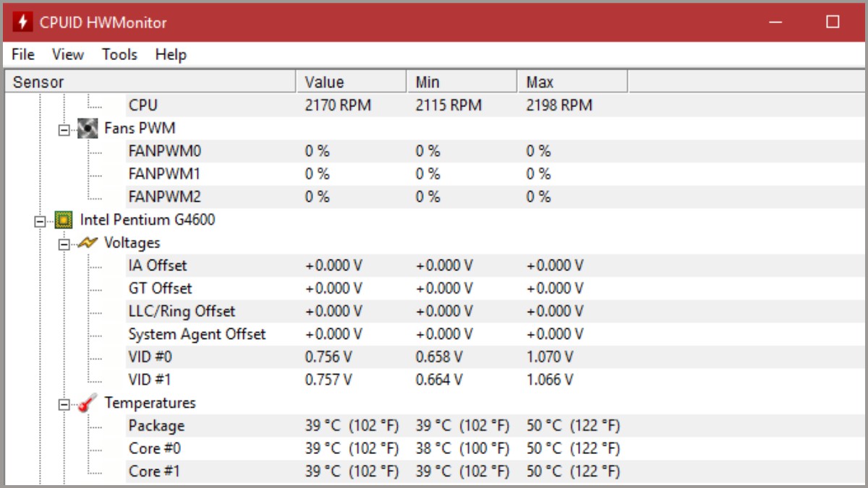The width and height of the screenshot is (868, 488).
Task: Maximize the HWMonitor window
Action: [x=833, y=22]
